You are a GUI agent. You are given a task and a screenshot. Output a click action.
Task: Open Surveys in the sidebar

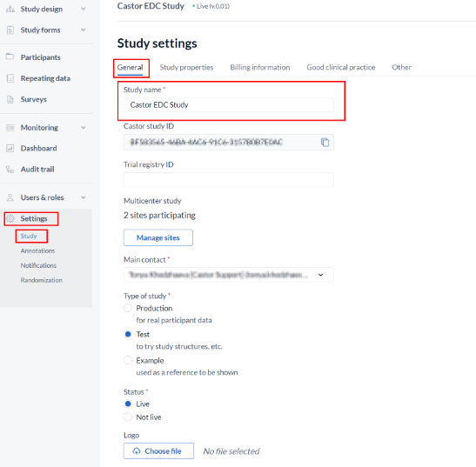(x=34, y=99)
